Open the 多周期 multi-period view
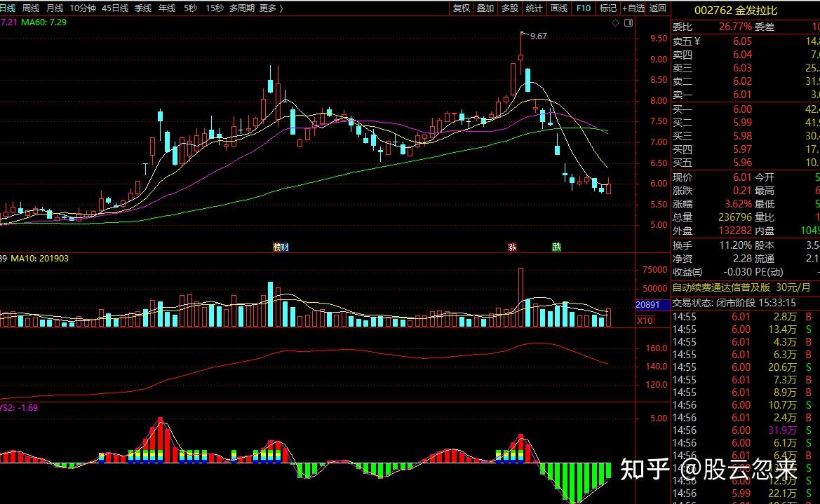The height and width of the screenshot is (504, 820). coord(242,8)
